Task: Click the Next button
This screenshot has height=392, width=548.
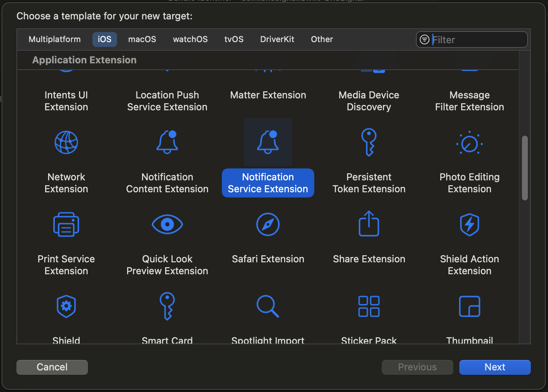Action: [x=495, y=367]
